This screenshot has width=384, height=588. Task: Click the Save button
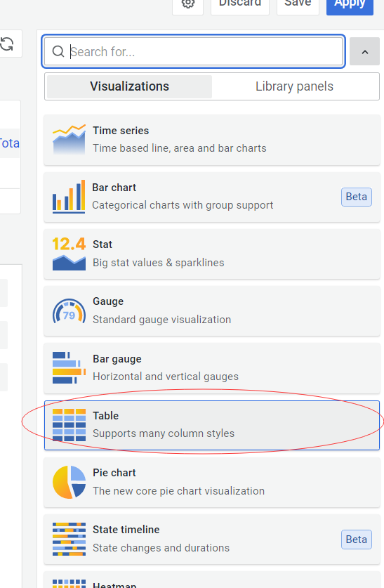click(x=298, y=4)
